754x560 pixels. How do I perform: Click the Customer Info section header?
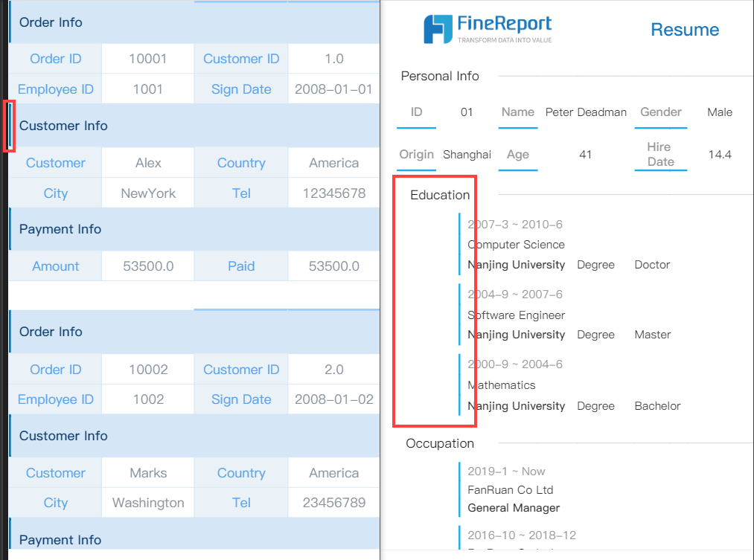pos(63,126)
